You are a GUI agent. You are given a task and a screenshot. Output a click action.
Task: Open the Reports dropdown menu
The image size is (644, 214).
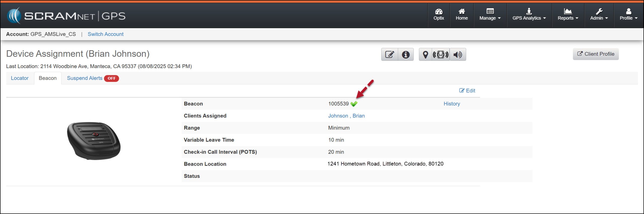click(568, 15)
